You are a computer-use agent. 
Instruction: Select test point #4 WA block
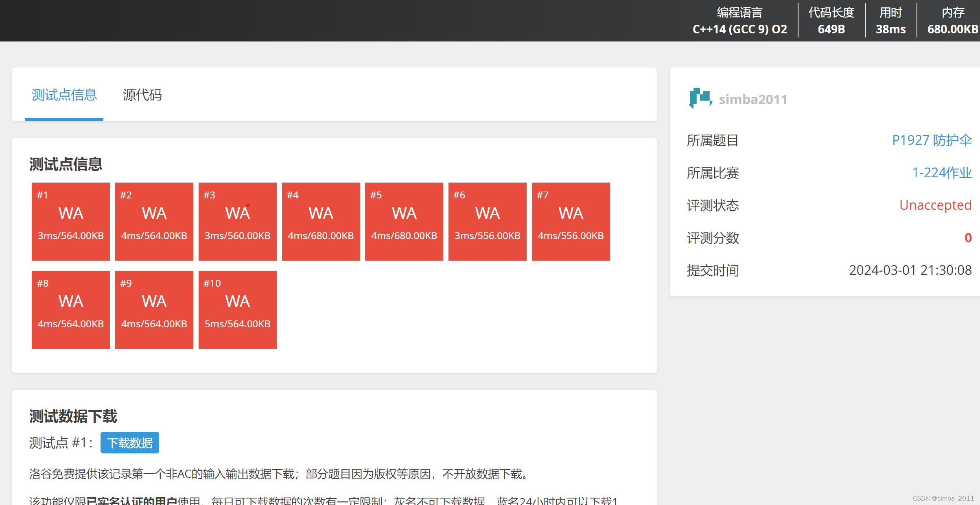click(x=321, y=221)
